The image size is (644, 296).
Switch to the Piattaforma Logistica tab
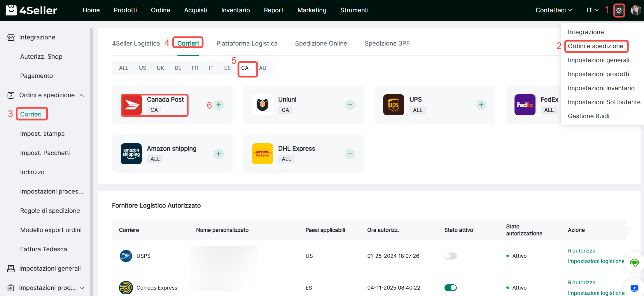click(247, 43)
